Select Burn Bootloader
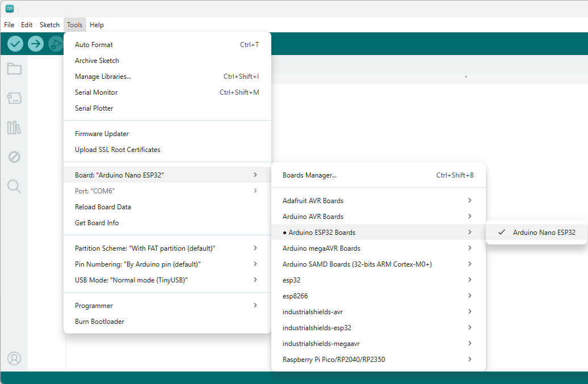The width and height of the screenshot is (588, 384). (x=167, y=322)
